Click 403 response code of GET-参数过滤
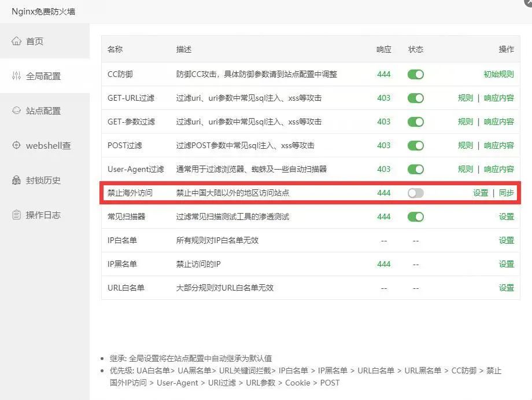 tap(384, 122)
